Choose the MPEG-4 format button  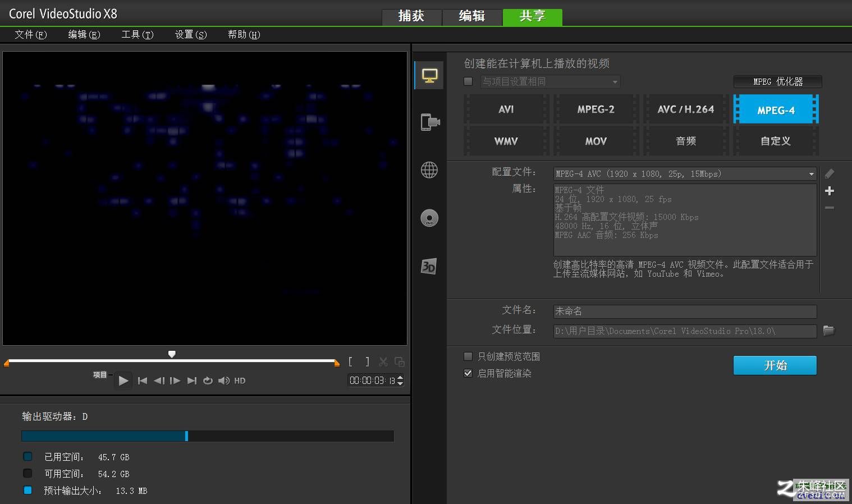tap(776, 109)
